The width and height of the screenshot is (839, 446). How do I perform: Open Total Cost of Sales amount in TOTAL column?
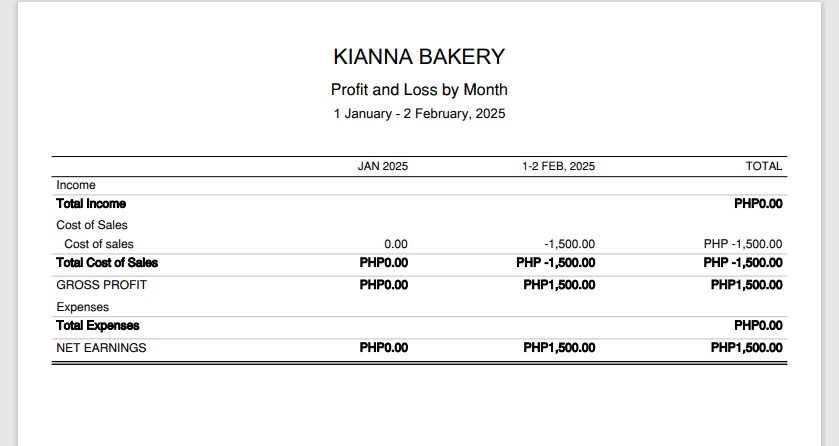coord(743,263)
